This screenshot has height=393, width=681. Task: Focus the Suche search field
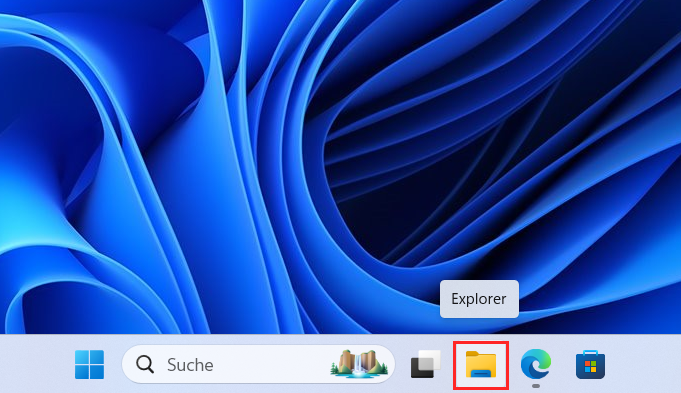tap(258, 364)
